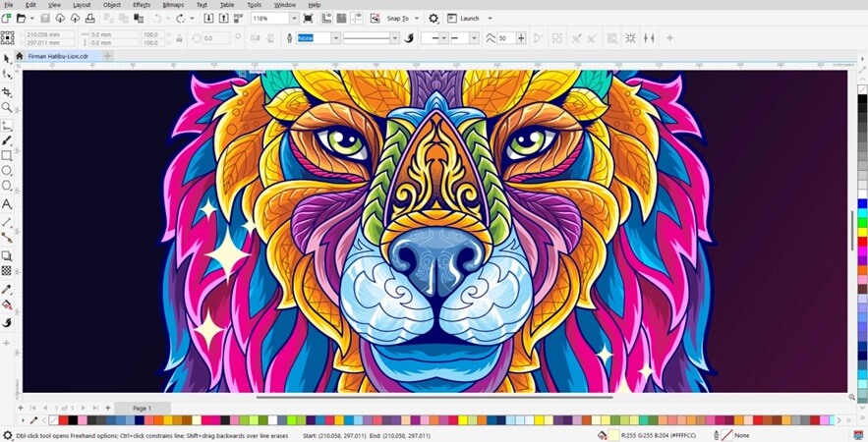Toggle the Lock ratio padlock

point(179,38)
